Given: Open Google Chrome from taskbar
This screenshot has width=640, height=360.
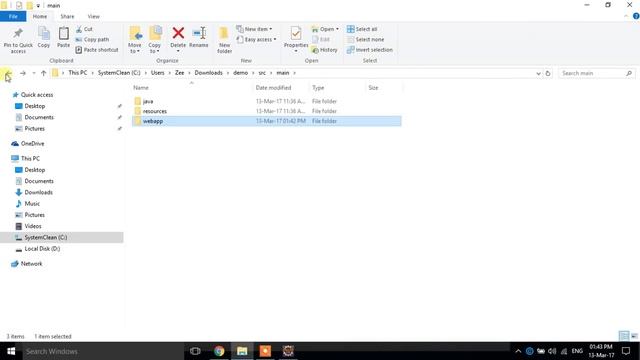Looking at the screenshot, I should [x=219, y=351].
